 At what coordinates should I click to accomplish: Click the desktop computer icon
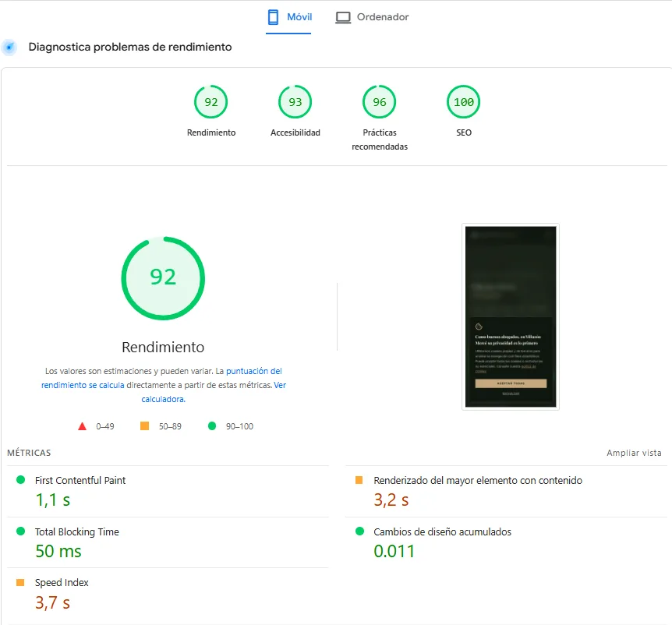tap(343, 18)
